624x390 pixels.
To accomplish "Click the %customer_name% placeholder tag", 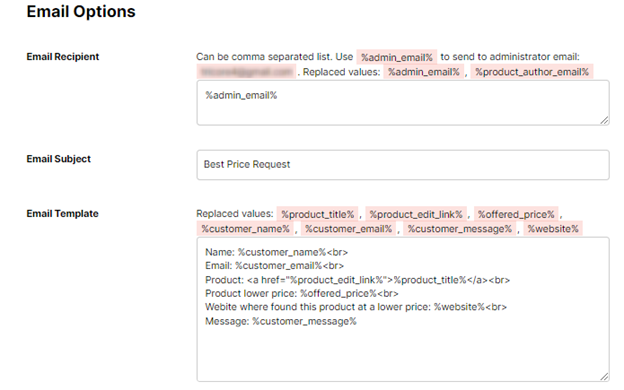I will pos(245,229).
